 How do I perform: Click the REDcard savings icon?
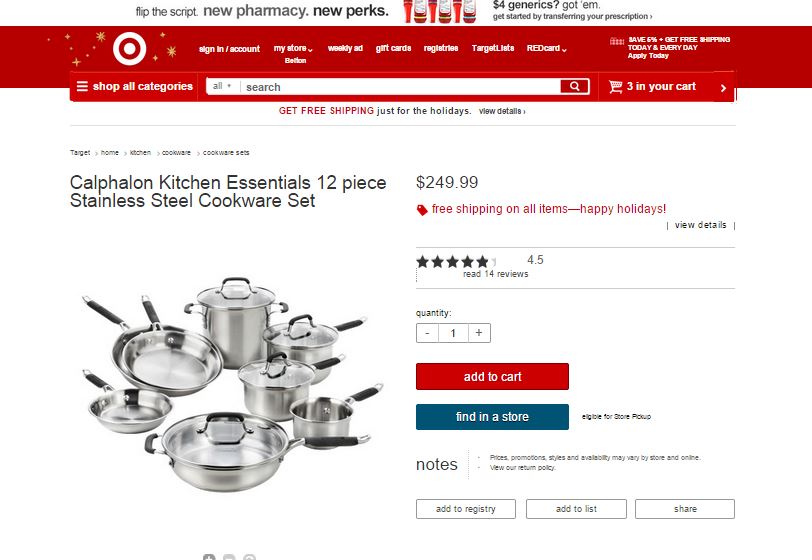pyautogui.click(x=617, y=41)
